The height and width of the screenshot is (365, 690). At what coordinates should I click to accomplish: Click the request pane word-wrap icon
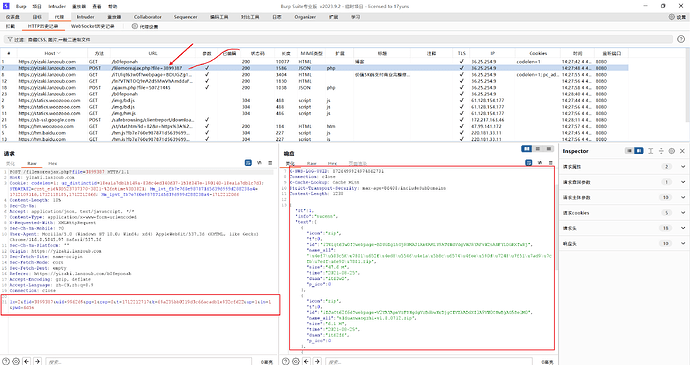click(x=248, y=163)
